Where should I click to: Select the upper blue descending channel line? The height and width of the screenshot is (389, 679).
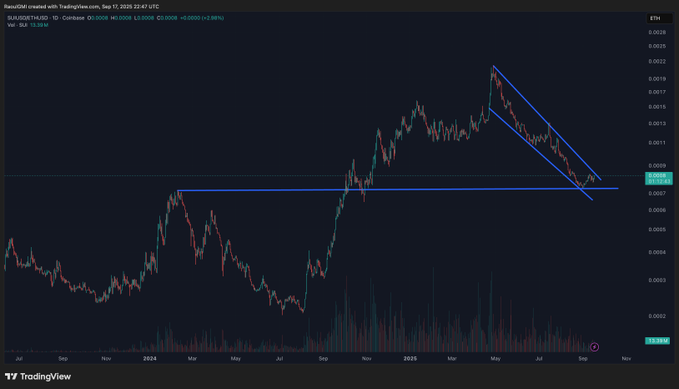tap(547, 123)
